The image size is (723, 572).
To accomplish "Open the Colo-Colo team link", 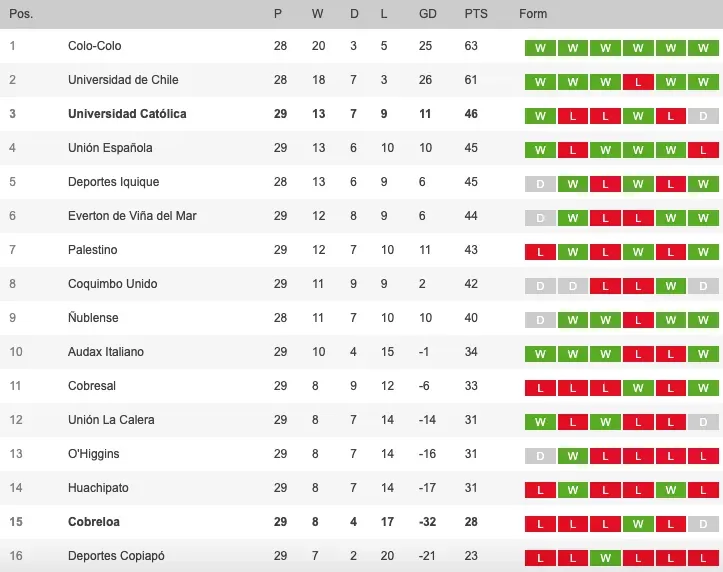I will [95, 46].
